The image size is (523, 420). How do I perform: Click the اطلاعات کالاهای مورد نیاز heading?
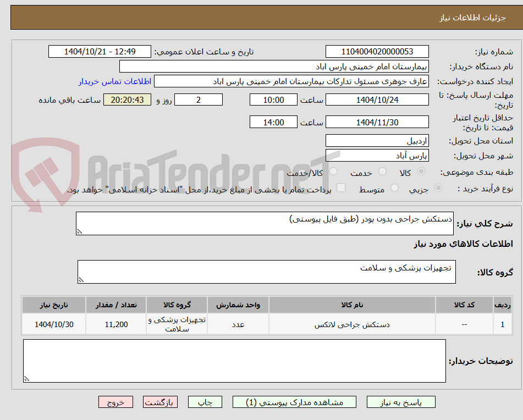click(x=463, y=244)
